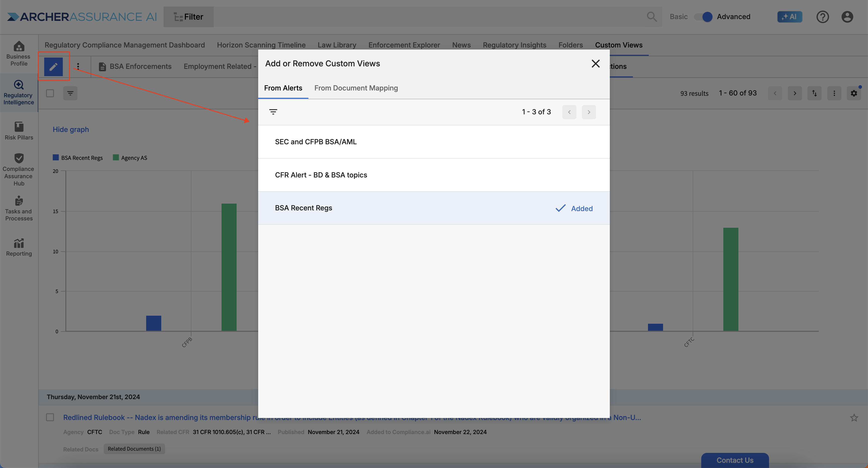This screenshot has height=468, width=868.
Task: Open the Business Profile sidebar icon
Action: pos(19,54)
